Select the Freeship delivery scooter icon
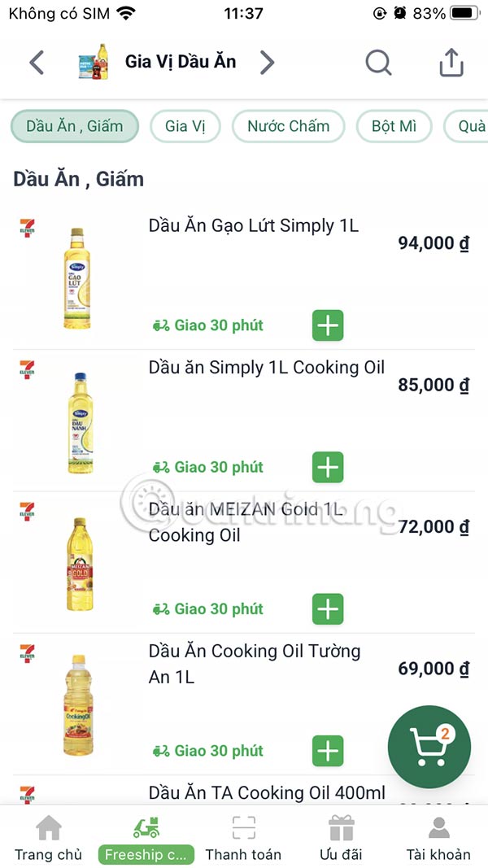488x868 pixels. [146, 823]
